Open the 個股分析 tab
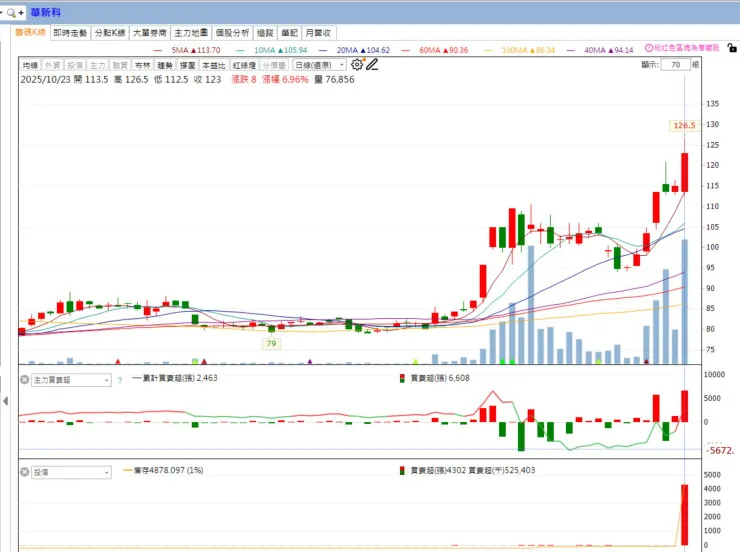Viewport: 740px width, 552px height. click(233, 33)
